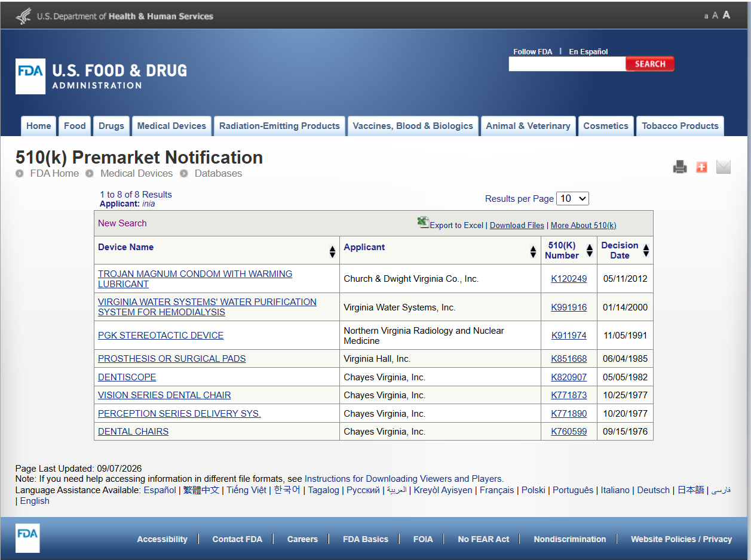Open the Tobacco Products tab
751x560 pixels.
pos(680,126)
